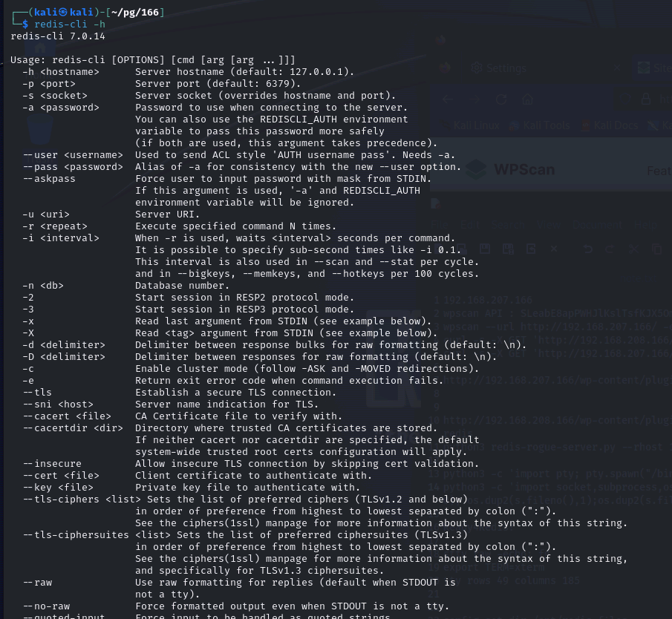
Task: Open the Help menu of the background text editor
Action: [x=645, y=224]
